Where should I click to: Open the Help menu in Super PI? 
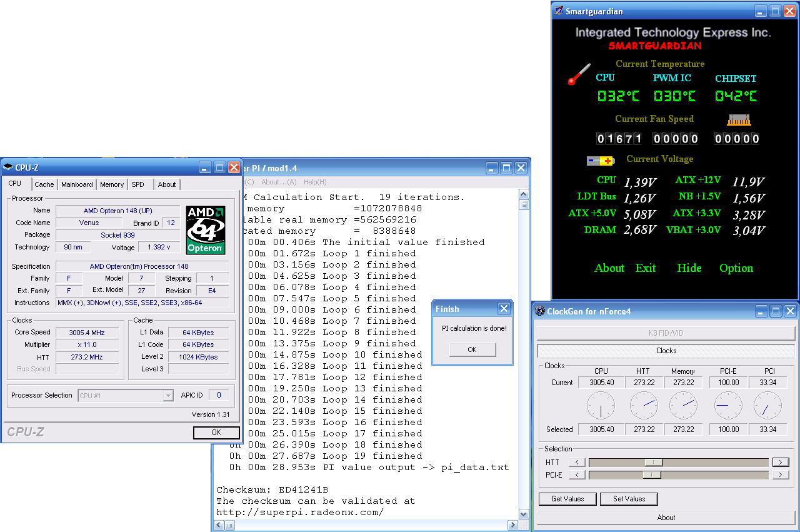pyautogui.click(x=315, y=182)
